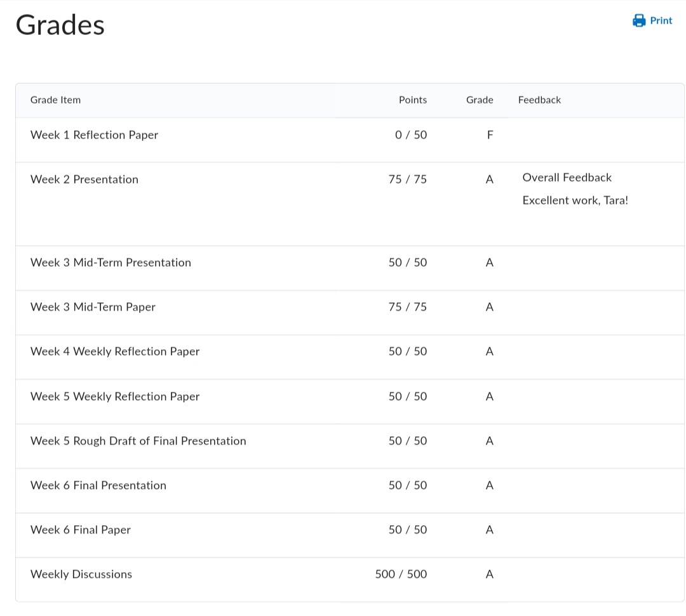
Task: Click Week 4 Weekly Reflection Paper
Action: [115, 351]
